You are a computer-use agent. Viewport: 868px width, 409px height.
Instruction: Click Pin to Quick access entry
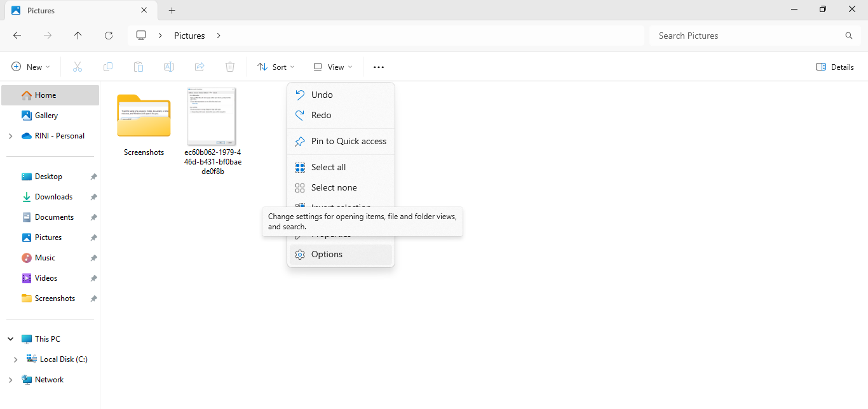348,141
